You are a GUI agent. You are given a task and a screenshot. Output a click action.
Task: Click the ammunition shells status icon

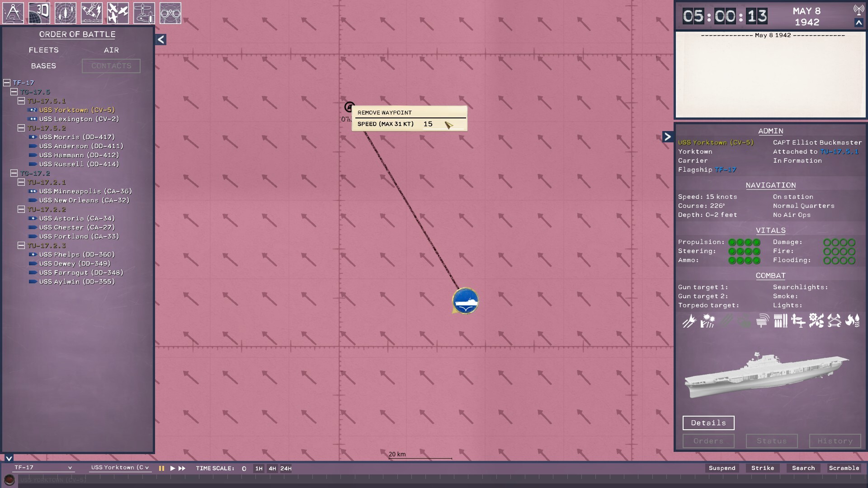[780, 321]
